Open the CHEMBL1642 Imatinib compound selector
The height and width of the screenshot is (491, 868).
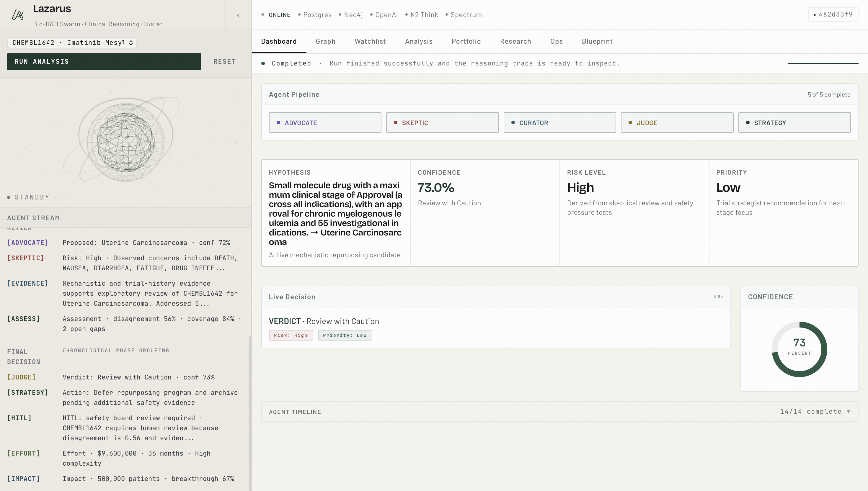tap(72, 42)
